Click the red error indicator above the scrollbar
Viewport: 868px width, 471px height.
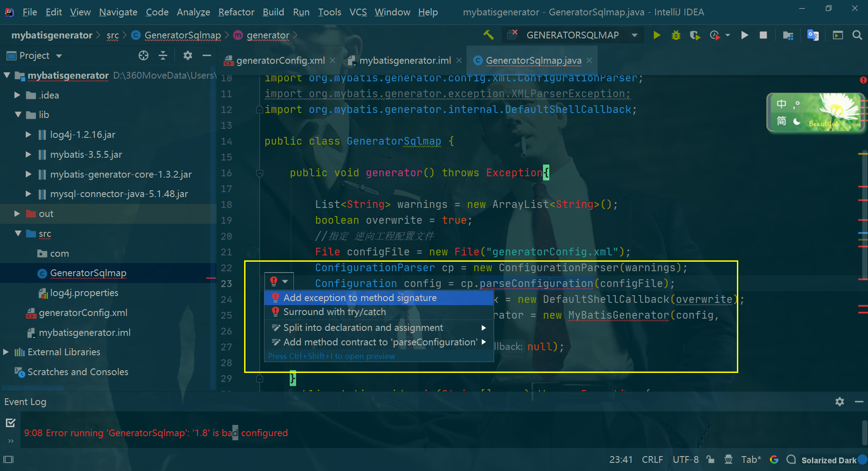(x=863, y=80)
